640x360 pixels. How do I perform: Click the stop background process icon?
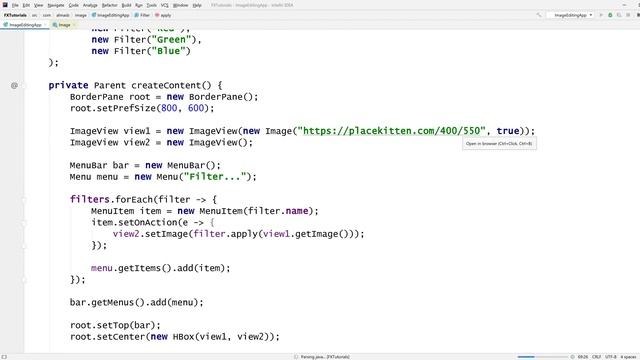pos(573,357)
